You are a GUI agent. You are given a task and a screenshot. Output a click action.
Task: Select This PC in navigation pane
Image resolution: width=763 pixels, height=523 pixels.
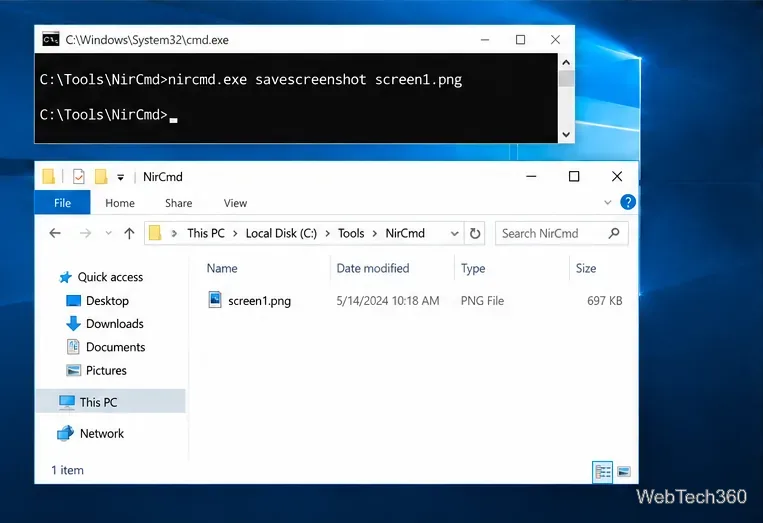coord(110,401)
